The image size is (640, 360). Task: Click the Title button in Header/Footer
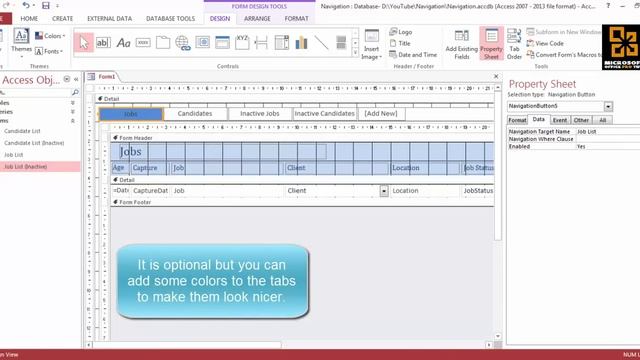coord(400,43)
